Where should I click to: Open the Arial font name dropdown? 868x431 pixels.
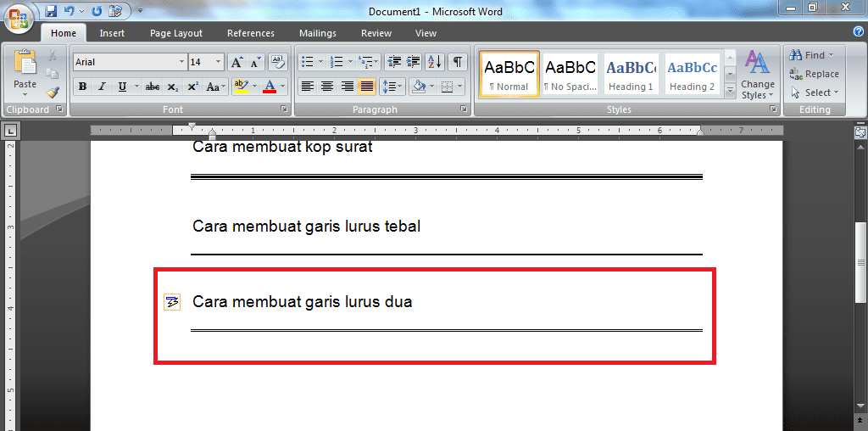(x=181, y=62)
